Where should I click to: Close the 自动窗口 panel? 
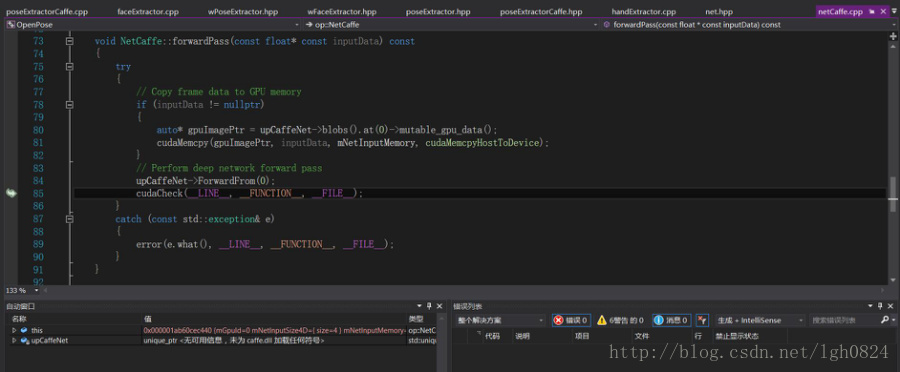(440, 307)
